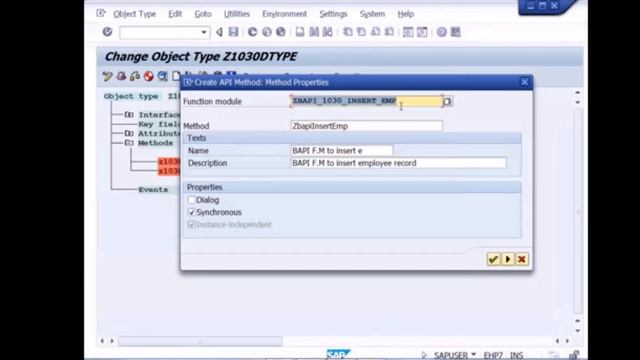Click the red Cancel icon in toolbar
The height and width of the screenshot is (360, 640).
[281, 32]
